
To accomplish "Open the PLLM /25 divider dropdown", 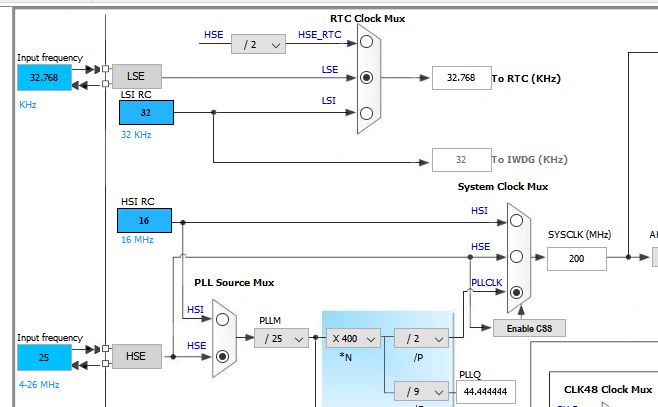I will tap(282, 338).
